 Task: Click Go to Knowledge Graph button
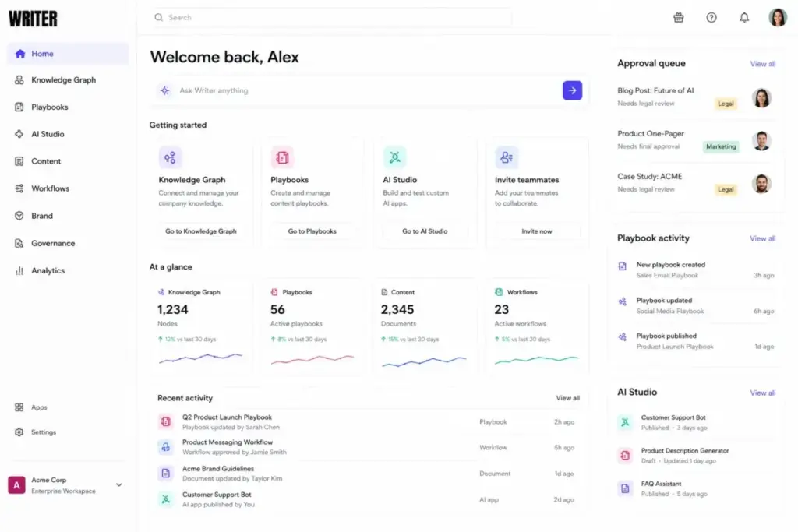(201, 231)
